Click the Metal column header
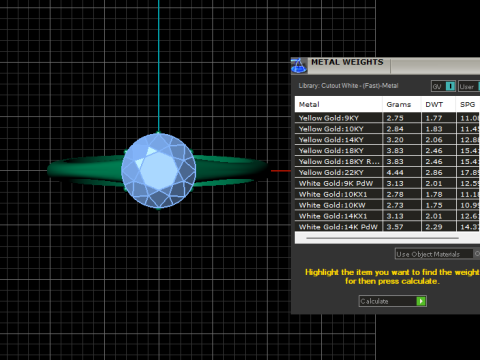480x360 pixels. (x=338, y=104)
